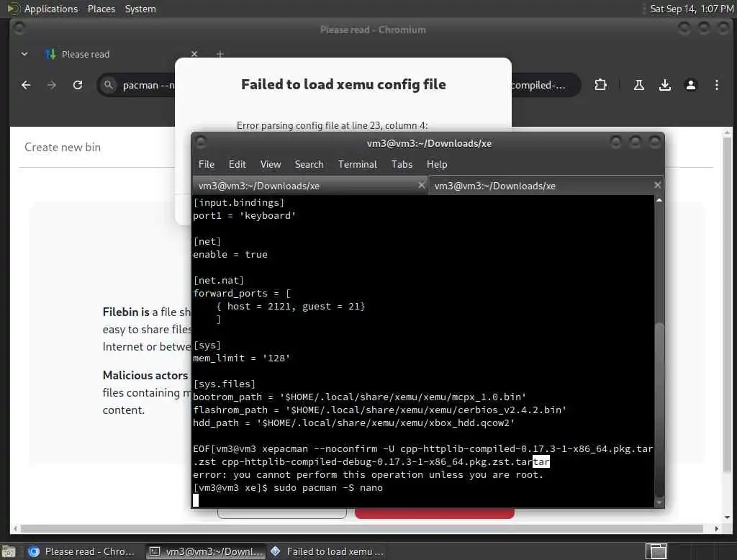Click the '[sys.files]' line in terminal

(x=225, y=384)
